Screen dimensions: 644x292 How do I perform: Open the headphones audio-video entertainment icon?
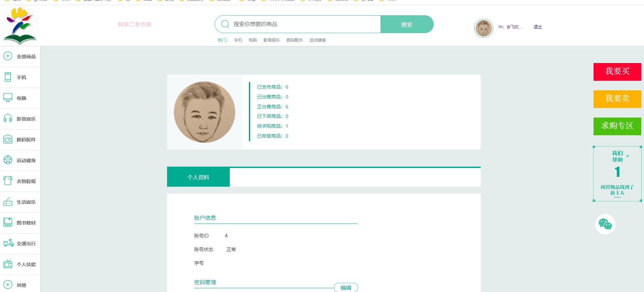pos(8,119)
